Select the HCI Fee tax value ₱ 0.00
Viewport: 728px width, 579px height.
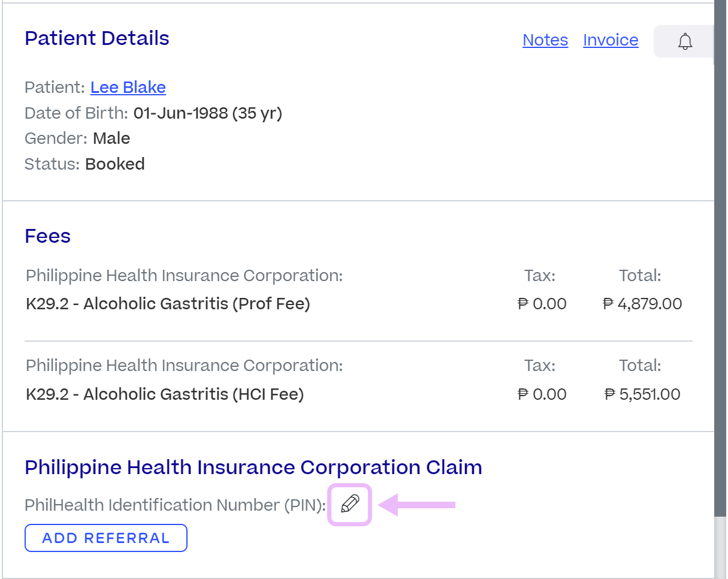pos(542,394)
